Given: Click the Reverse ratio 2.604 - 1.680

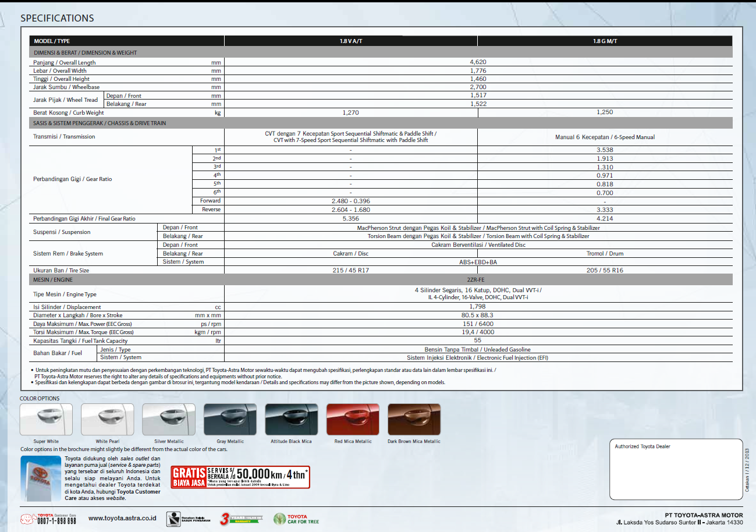Looking at the screenshot, I should point(351,210).
